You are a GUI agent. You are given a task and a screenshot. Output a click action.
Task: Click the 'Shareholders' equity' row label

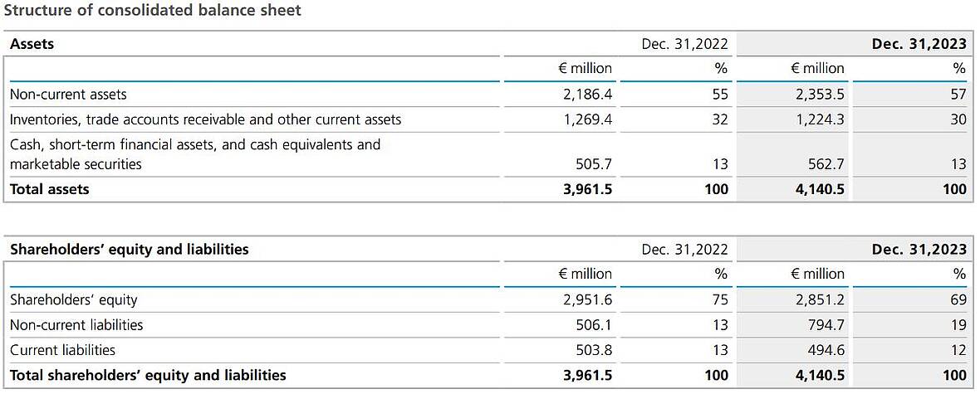(x=73, y=299)
